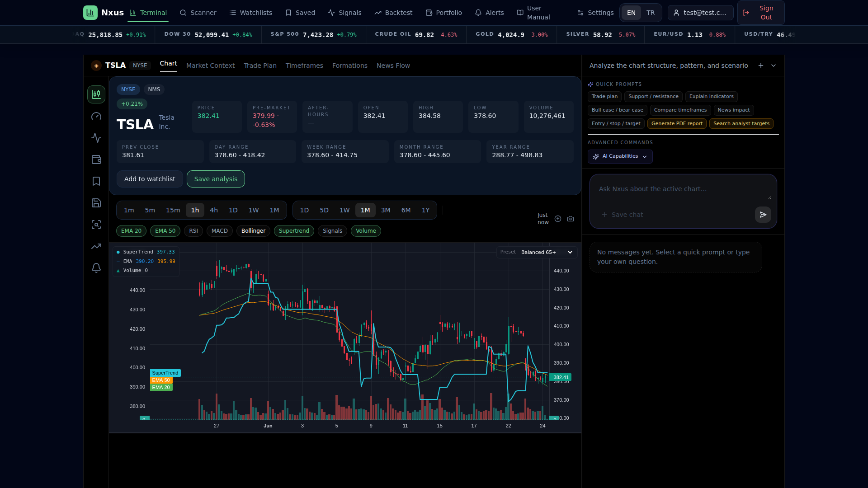Click the Sign Out button

(761, 13)
